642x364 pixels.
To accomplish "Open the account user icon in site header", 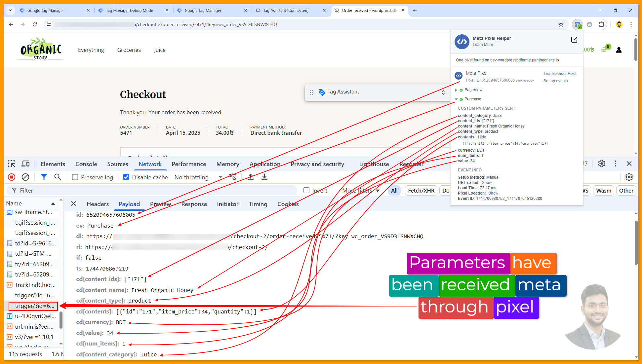I will [x=619, y=50].
